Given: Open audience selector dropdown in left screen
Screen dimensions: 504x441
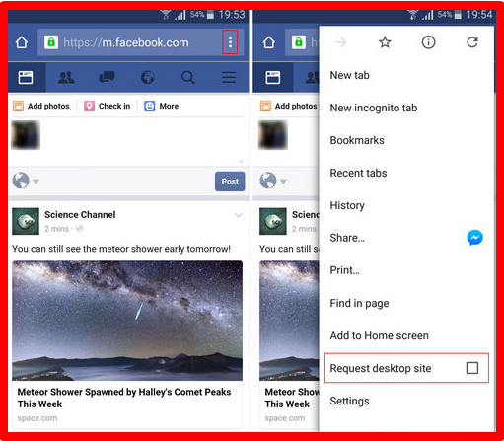Looking at the screenshot, I should point(26,181).
